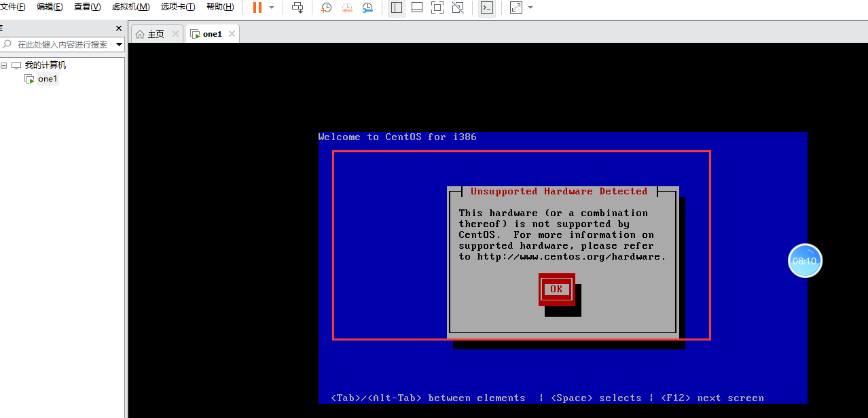Collapse the 我的计算机 tree node
This screenshot has height=418, width=868.
tap(4, 65)
